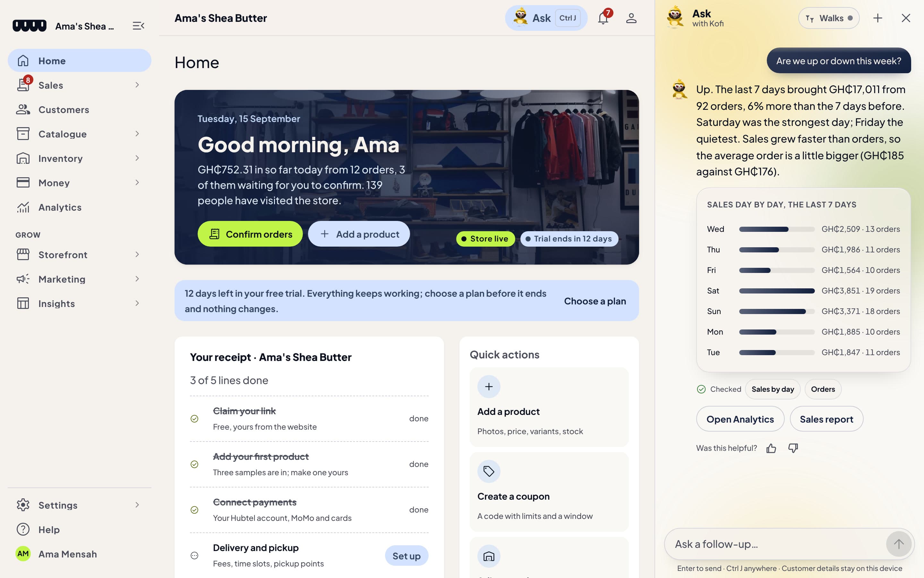Give thumbs down on Kofi's answer
Image resolution: width=924 pixels, height=578 pixels.
click(793, 448)
